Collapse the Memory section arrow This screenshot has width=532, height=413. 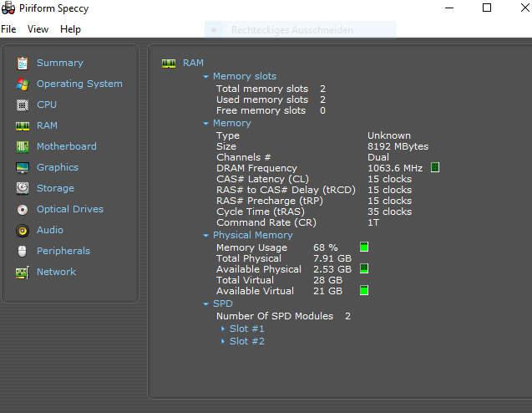click(205, 124)
